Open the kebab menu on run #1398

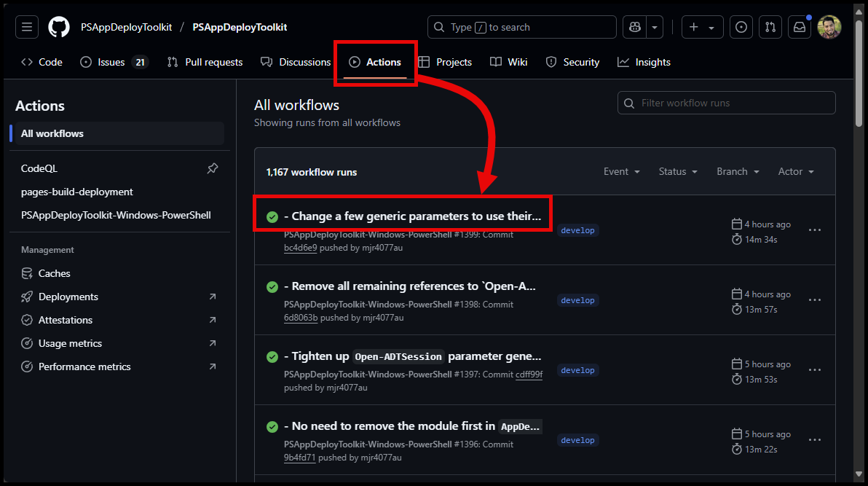coord(815,299)
